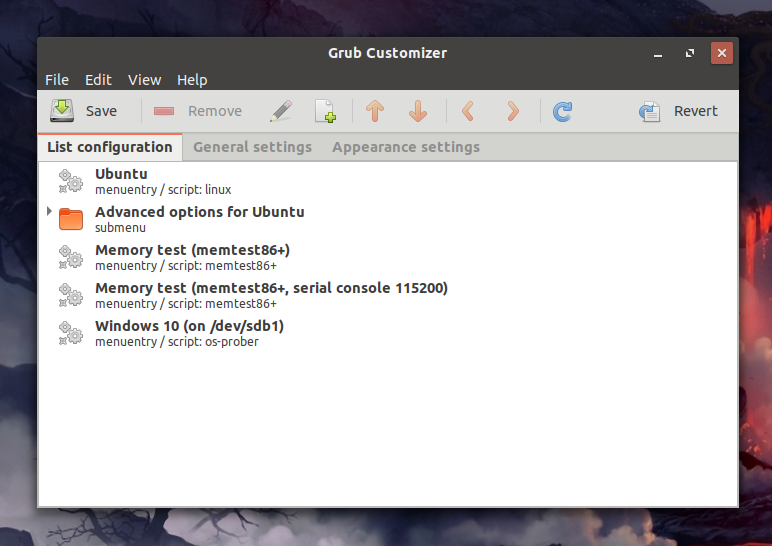This screenshot has width=772, height=546.
Task: Click the blue reload icon
Action: (562, 111)
